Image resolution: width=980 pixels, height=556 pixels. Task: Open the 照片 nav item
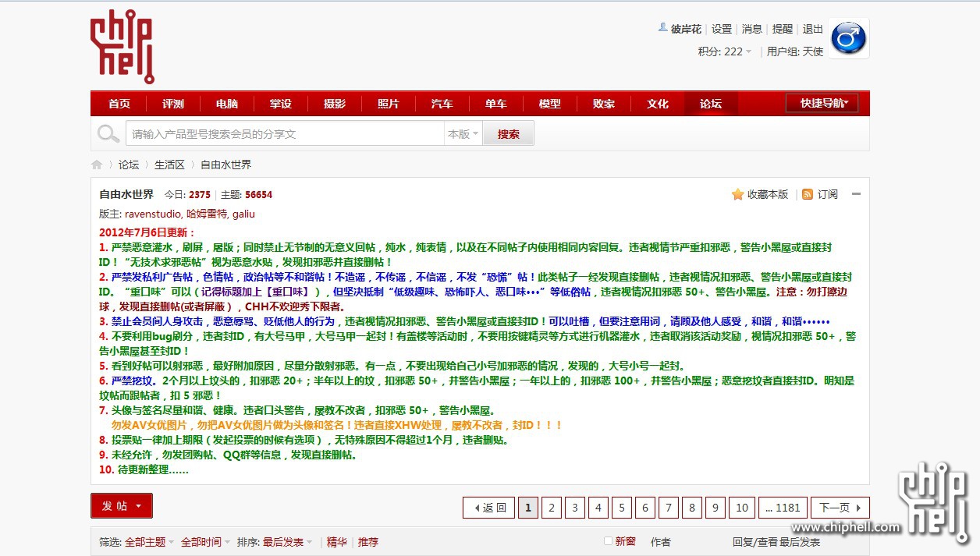(x=389, y=104)
